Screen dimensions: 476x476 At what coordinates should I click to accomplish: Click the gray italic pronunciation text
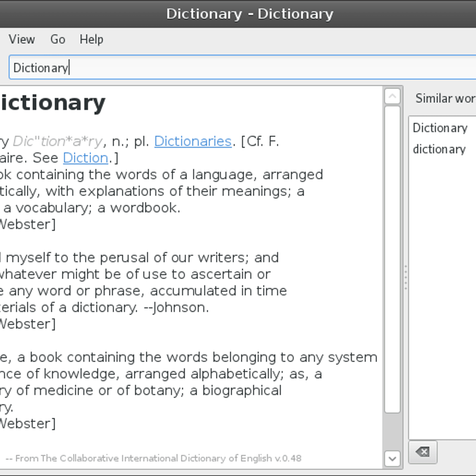(x=58, y=141)
